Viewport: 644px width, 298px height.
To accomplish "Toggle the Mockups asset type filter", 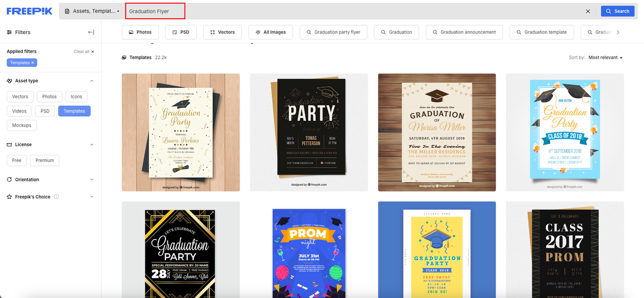I will [21, 125].
